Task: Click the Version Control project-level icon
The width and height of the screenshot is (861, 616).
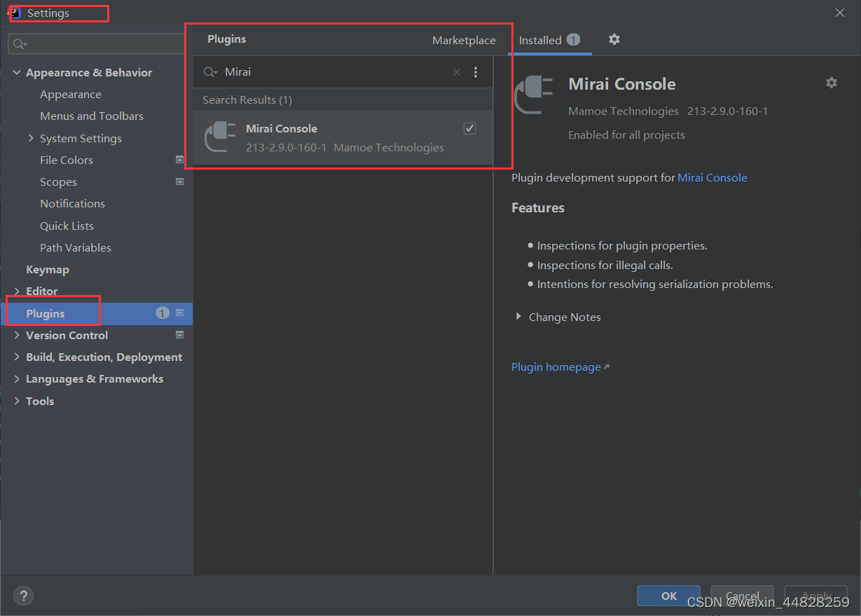Action: click(179, 335)
